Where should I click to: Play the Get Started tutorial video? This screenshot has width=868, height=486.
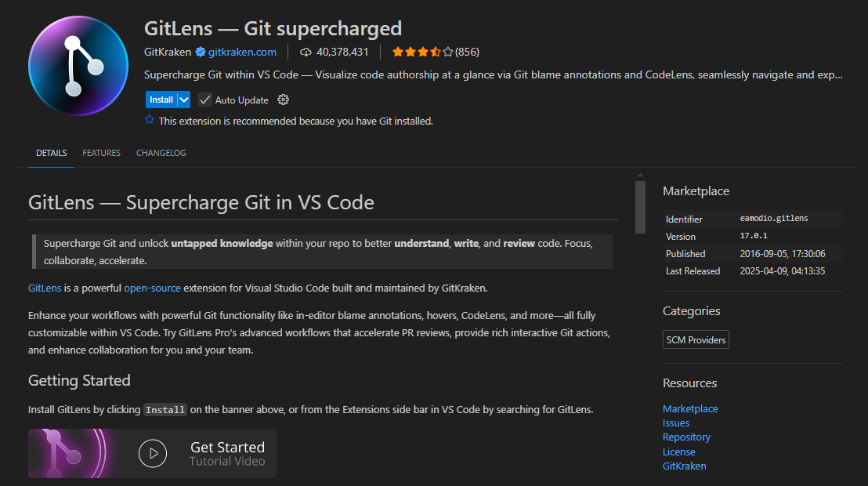[x=153, y=453]
